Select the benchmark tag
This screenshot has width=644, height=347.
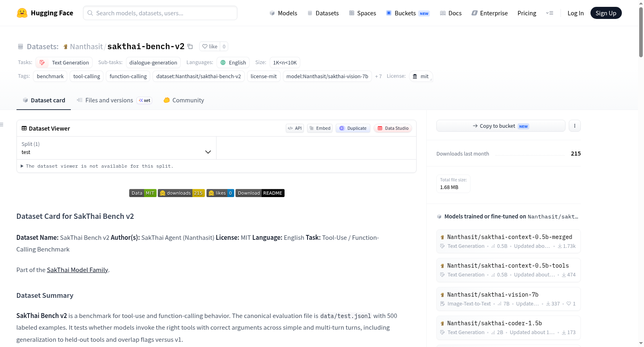tap(50, 76)
